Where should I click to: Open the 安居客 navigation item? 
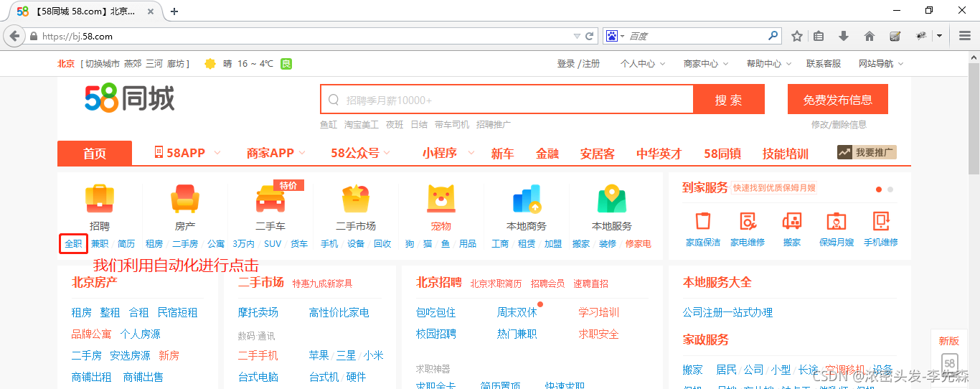[x=598, y=154]
